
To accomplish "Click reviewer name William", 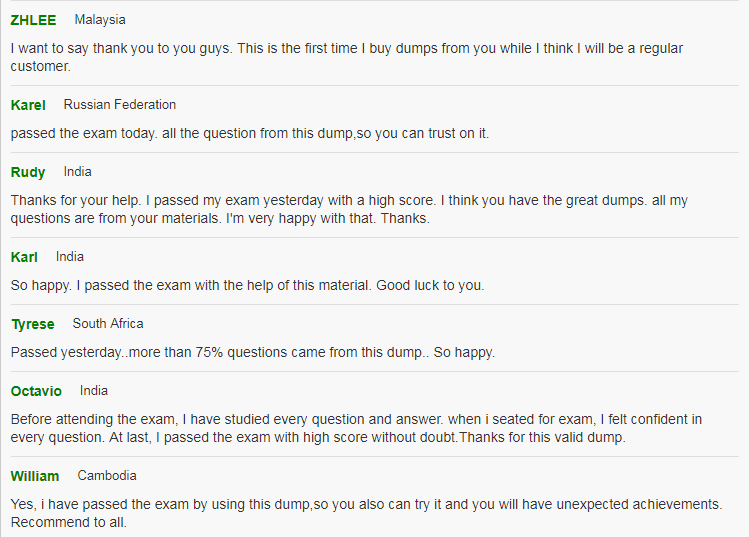I will (x=35, y=476).
